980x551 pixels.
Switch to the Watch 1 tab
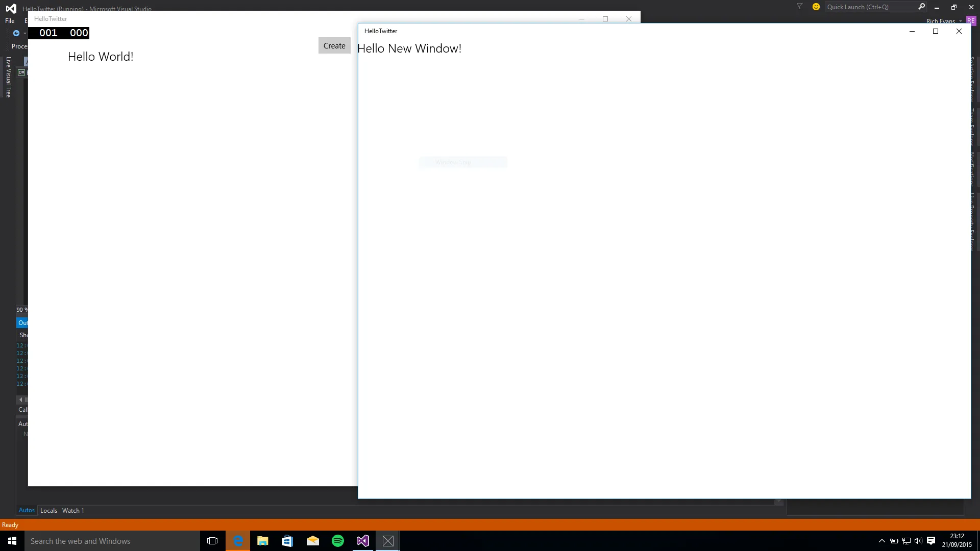pos(73,510)
